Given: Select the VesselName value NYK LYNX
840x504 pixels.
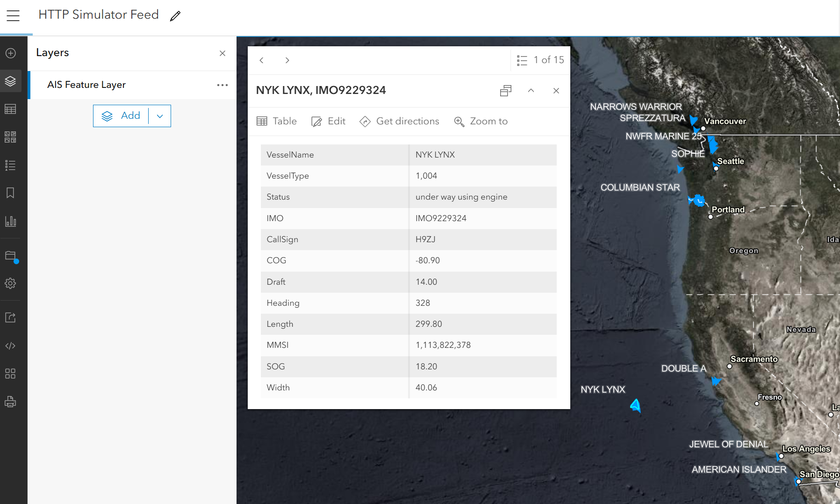Looking at the screenshot, I should 435,155.
